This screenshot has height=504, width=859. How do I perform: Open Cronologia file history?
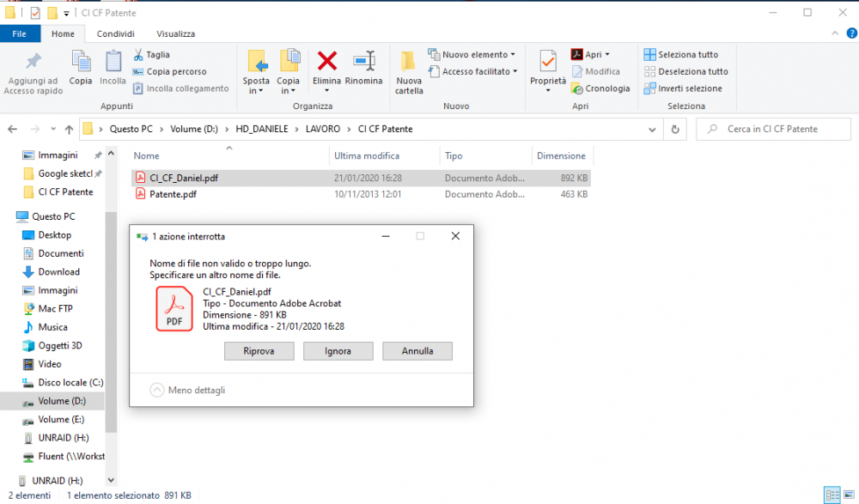(x=600, y=88)
